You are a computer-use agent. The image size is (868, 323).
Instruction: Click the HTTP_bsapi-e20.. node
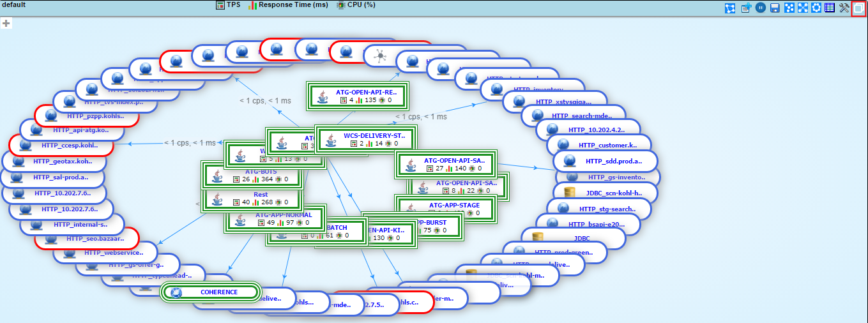tap(588, 224)
